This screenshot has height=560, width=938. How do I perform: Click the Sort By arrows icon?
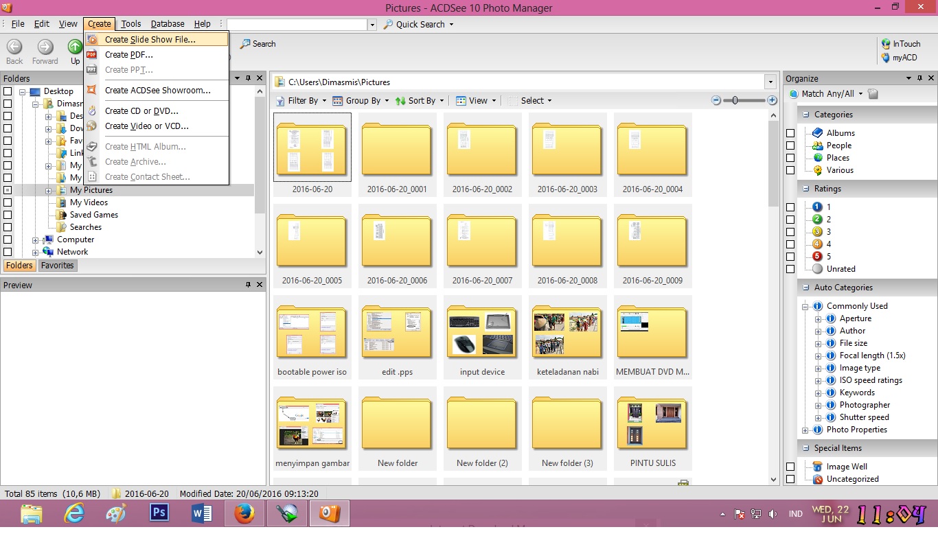[x=400, y=100]
